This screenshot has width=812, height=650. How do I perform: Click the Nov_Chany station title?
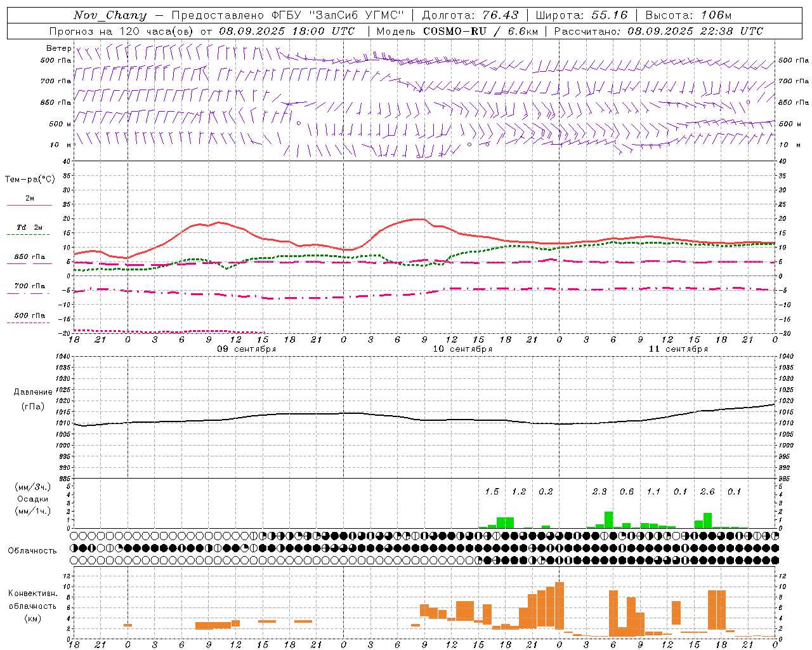[110, 15]
